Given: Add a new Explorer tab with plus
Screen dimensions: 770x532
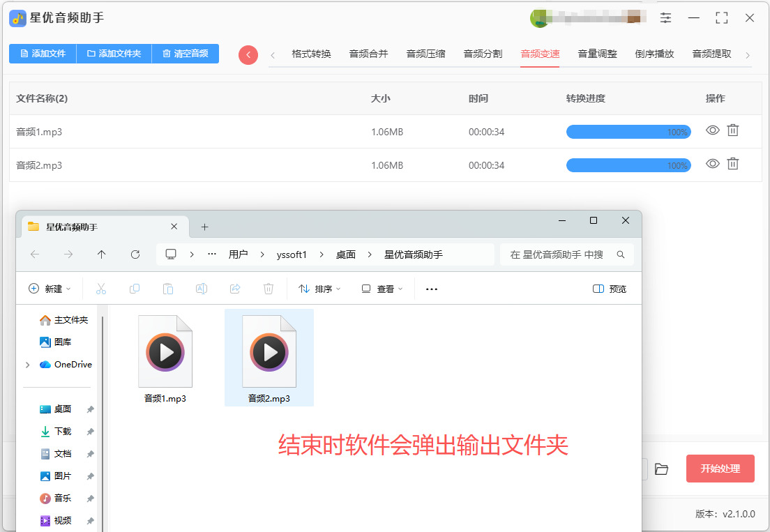Looking at the screenshot, I should coord(205,227).
